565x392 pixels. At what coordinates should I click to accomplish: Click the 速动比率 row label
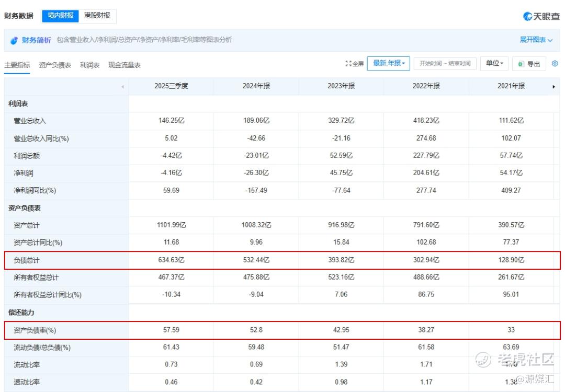point(27,382)
